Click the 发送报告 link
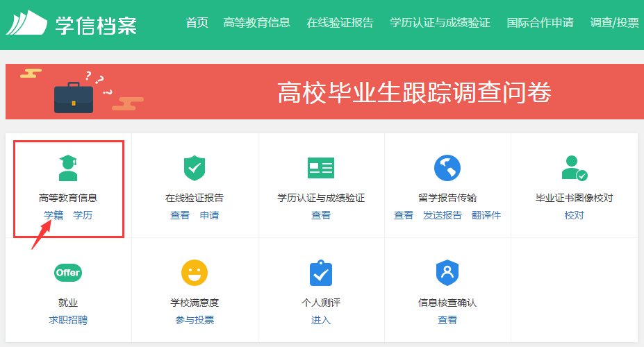The width and height of the screenshot is (644, 347). (x=443, y=215)
